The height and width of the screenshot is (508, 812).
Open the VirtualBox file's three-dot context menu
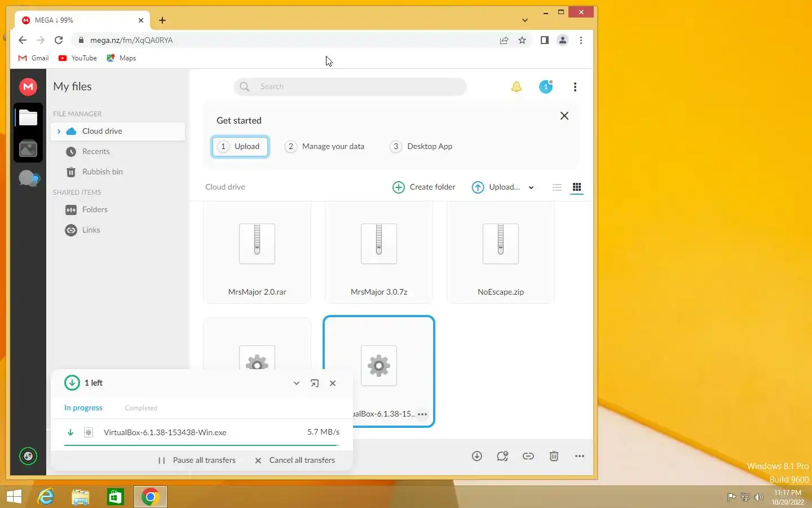click(x=422, y=414)
